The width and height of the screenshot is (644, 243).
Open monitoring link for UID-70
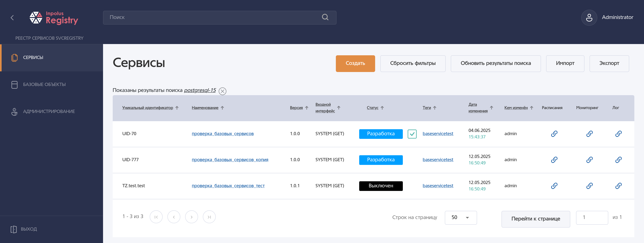(589, 134)
